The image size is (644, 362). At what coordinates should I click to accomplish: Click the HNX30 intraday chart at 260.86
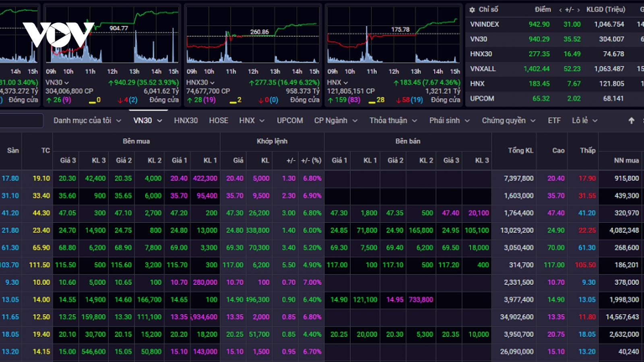coord(253,35)
